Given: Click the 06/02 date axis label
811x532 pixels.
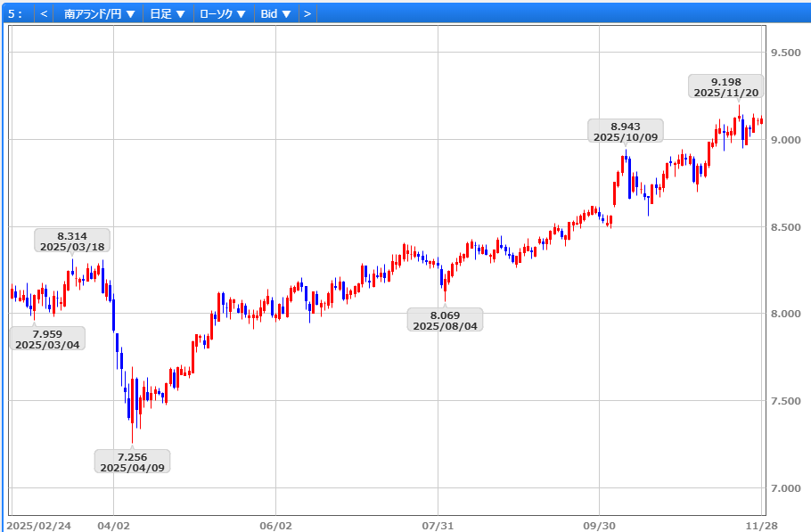Looking at the screenshot, I should tap(276, 525).
